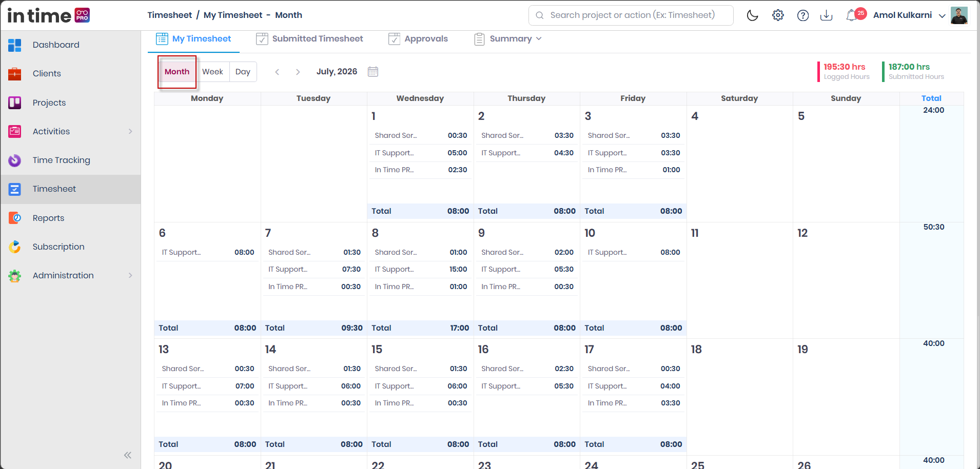The width and height of the screenshot is (980, 469).
Task: Toggle dark mode moon icon
Action: tap(752, 15)
